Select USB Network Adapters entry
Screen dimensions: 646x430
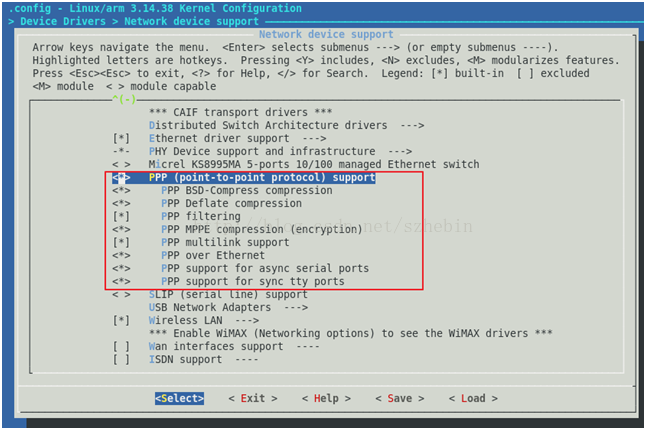[210, 308]
